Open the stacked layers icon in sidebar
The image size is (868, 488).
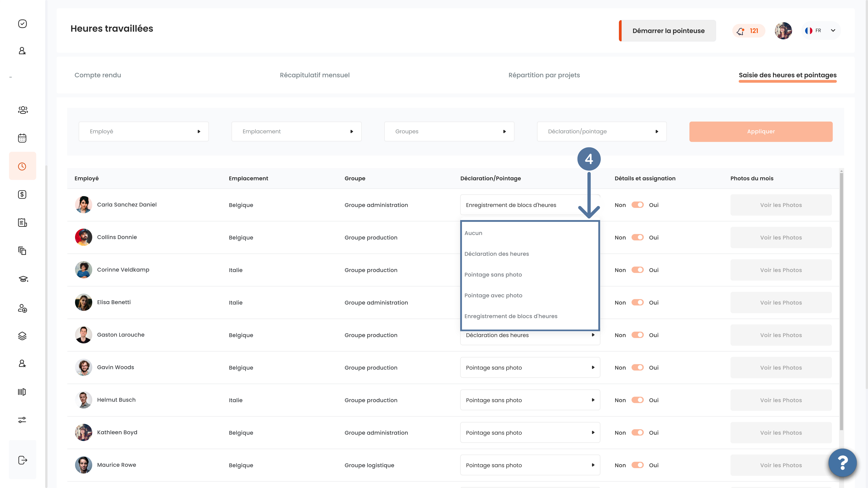tap(22, 336)
